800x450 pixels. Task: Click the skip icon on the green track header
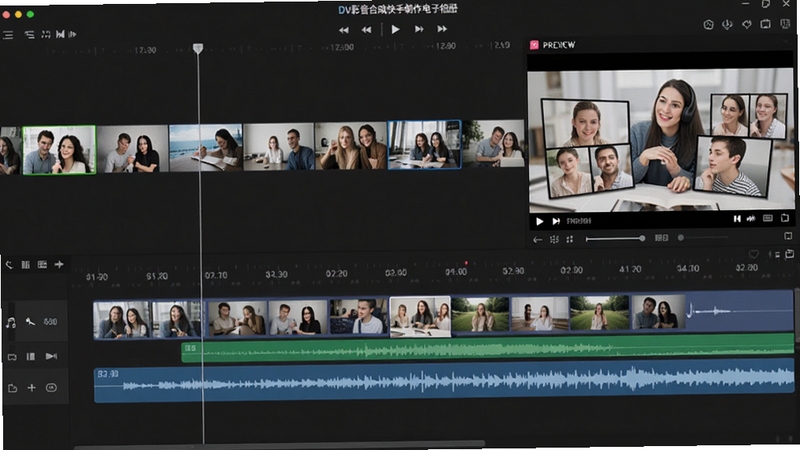(x=51, y=356)
